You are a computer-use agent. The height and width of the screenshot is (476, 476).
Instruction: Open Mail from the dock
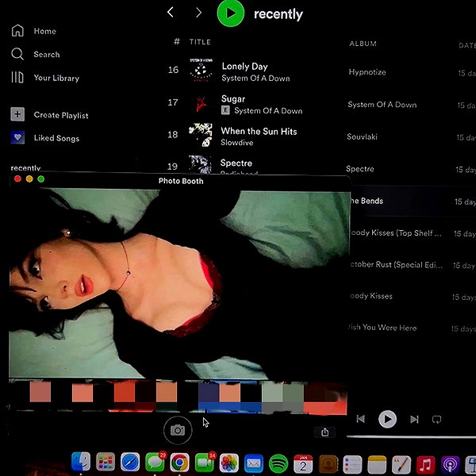coord(254,463)
